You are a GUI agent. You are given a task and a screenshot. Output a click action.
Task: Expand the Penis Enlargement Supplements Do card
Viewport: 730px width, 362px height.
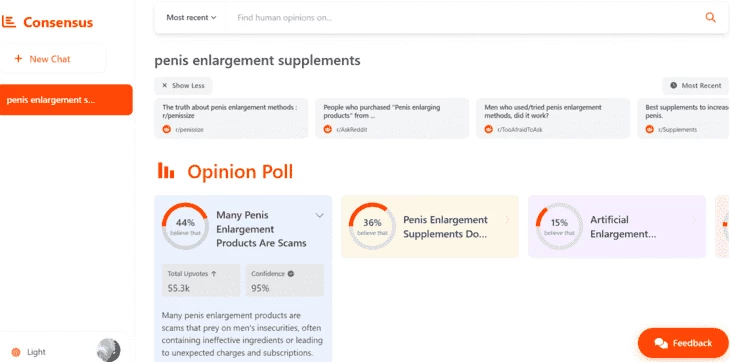[x=430, y=227]
